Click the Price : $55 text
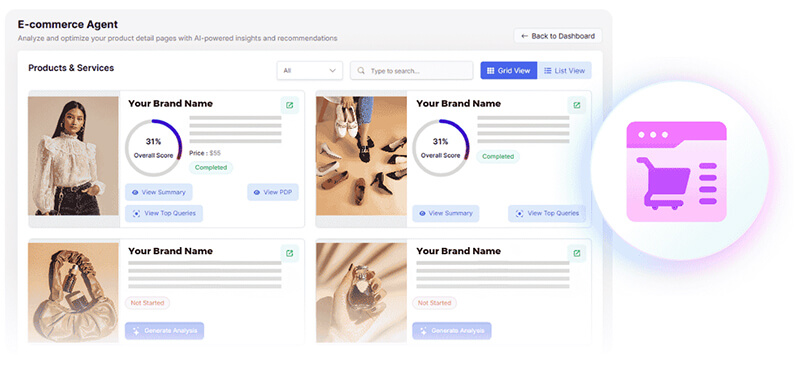The image size is (800, 373). pos(205,153)
